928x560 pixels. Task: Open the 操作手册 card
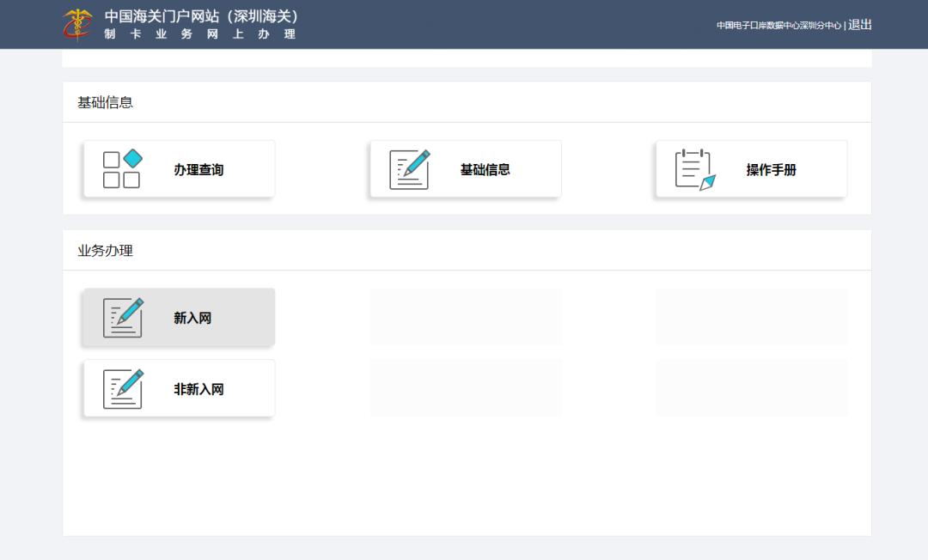[751, 168]
